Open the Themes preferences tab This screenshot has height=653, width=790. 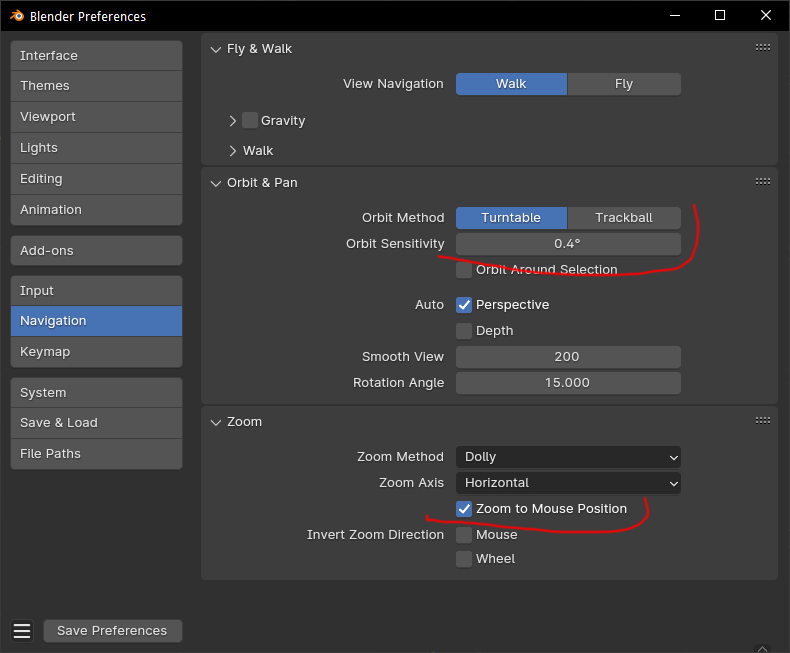pos(96,86)
